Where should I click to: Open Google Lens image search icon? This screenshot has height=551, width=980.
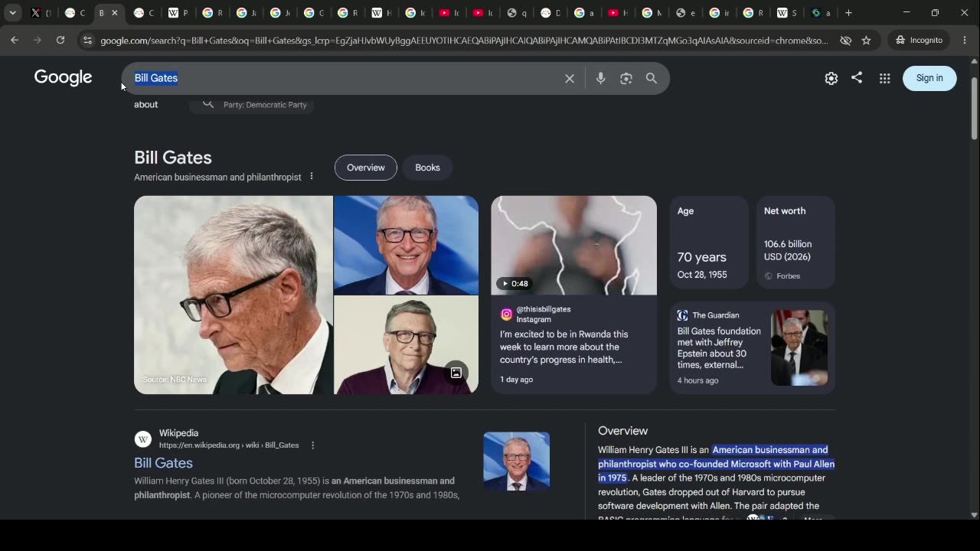pyautogui.click(x=626, y=78)
